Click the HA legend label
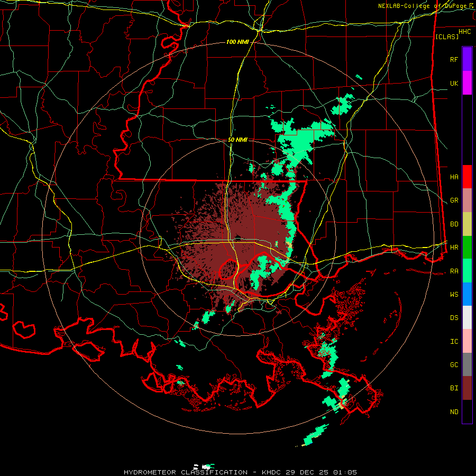Screen dimensions: 476x476 coord(454,177)
